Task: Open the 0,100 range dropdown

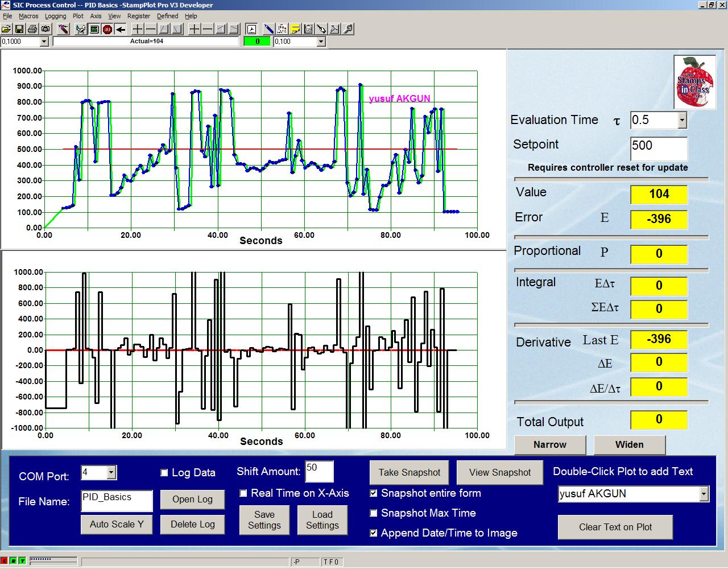Action: click(321, 42)
